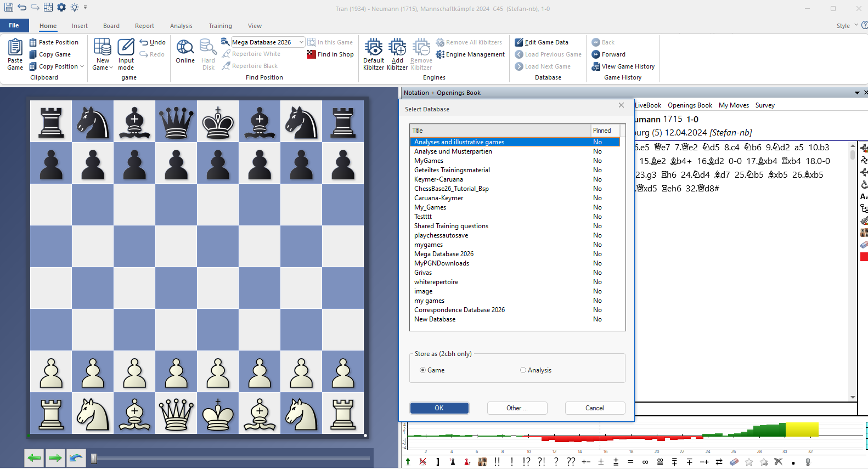The image size is (868, 469).
Task: Open the Mega Database 2026 dropdown
Action: click(301, 42)
